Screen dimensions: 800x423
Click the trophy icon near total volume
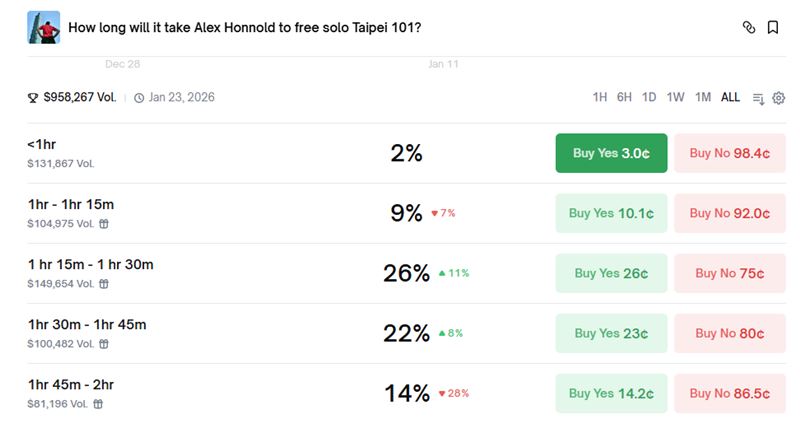(x=34, y=98)
